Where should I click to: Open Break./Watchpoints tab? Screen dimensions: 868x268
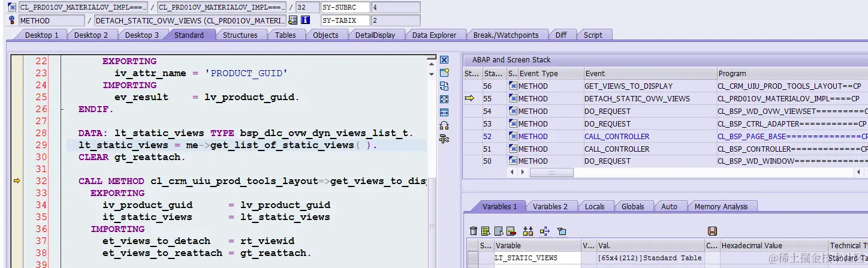pos(506,35)
